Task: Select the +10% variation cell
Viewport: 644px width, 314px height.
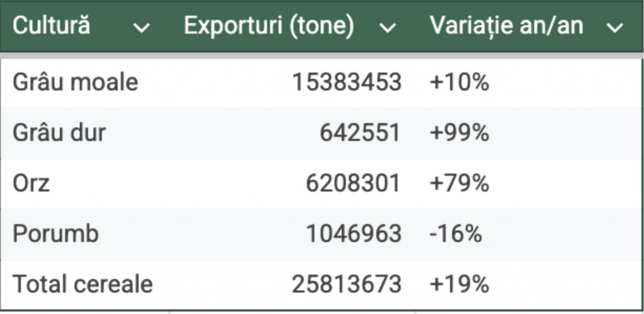Action: [x=459, y=82]
